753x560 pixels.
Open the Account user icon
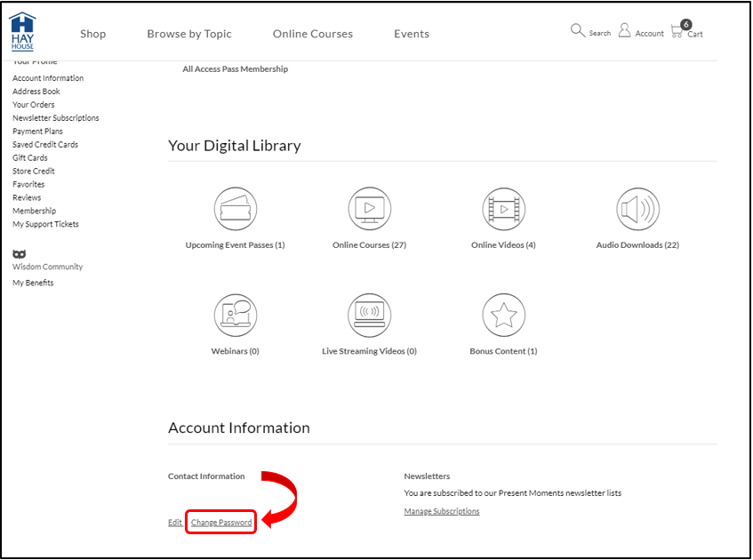point(625,31)
